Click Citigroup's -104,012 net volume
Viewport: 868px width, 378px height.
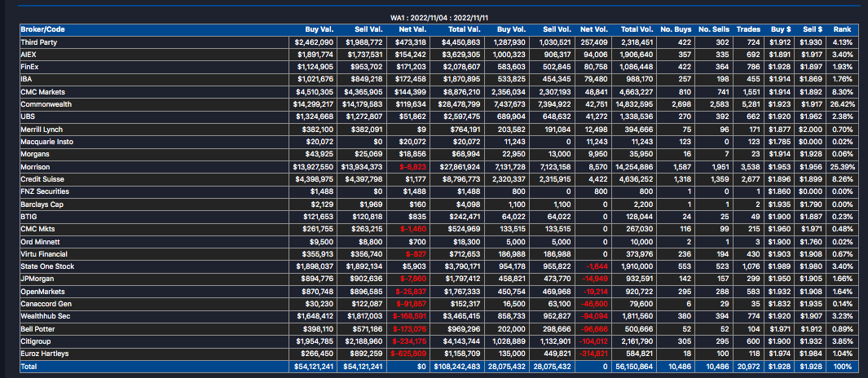[595, 341]
